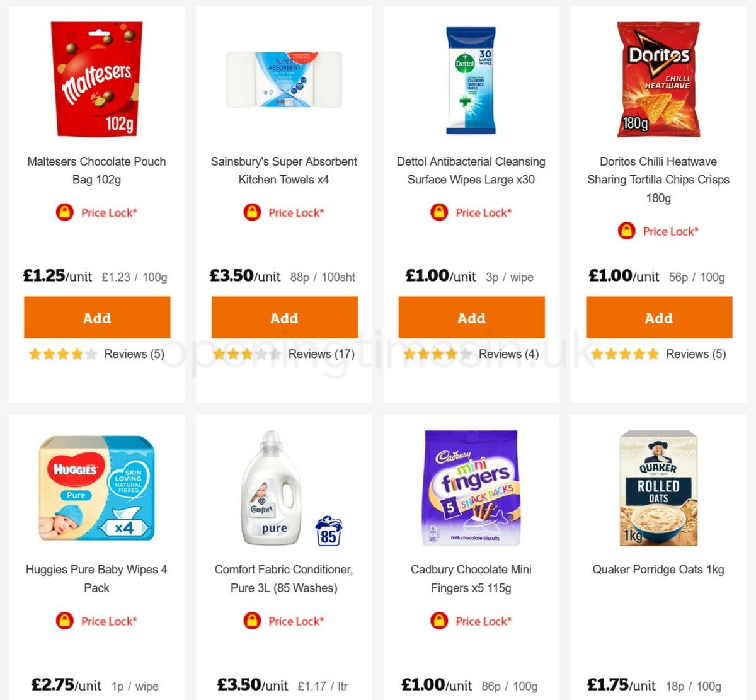Open Reviews (17) for Sainsbury's kitchen towels
Image resolution: width=756 pixels, height=700 pixels.
click(x=322, y=353)
